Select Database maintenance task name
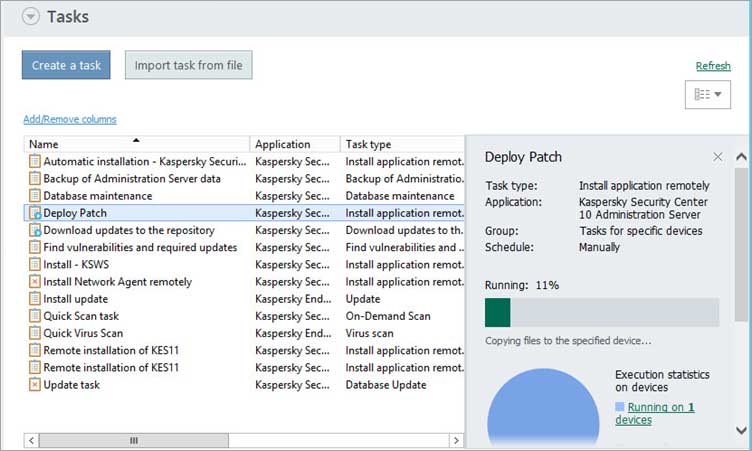 coord(98,196)
